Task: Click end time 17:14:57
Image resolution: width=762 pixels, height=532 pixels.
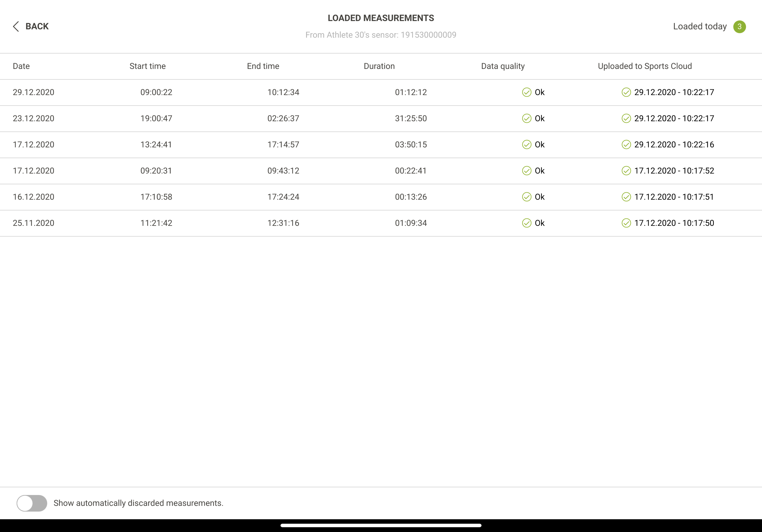Action: pos(283,144)
